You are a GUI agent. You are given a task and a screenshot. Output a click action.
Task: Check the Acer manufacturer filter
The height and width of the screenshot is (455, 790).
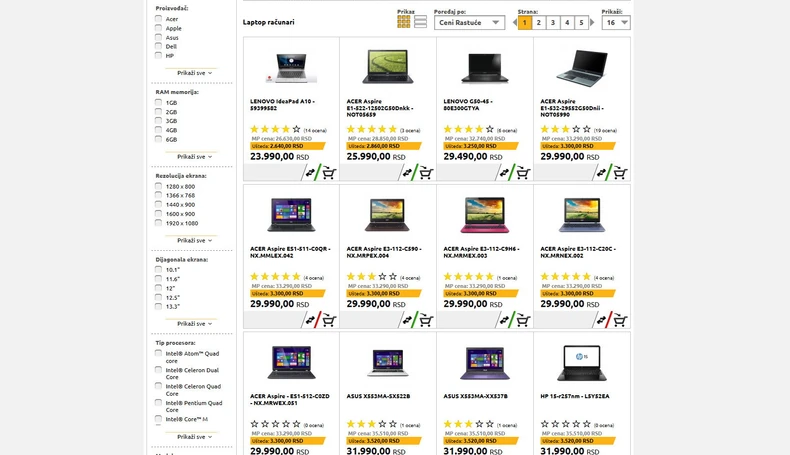pos(158,19)
